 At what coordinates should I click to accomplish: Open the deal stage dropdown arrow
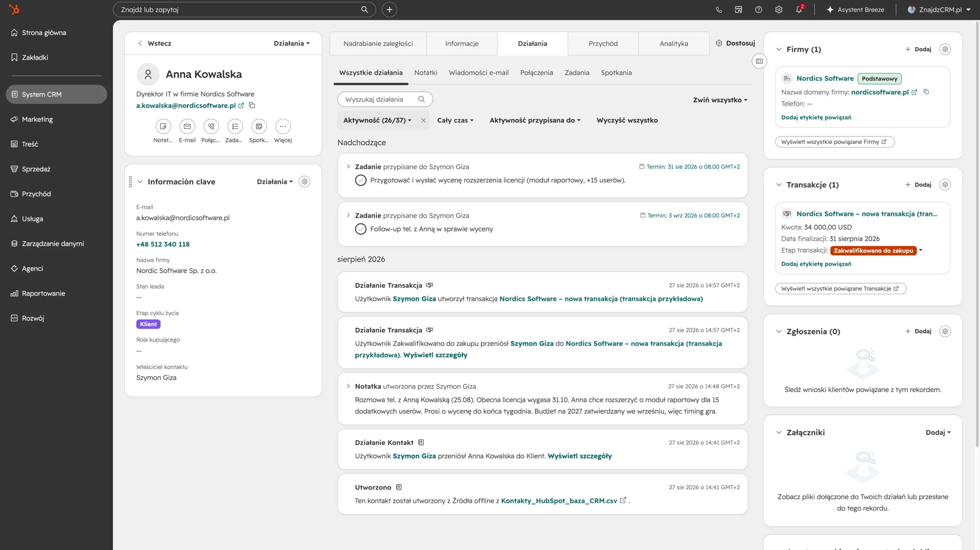point(921,250)
